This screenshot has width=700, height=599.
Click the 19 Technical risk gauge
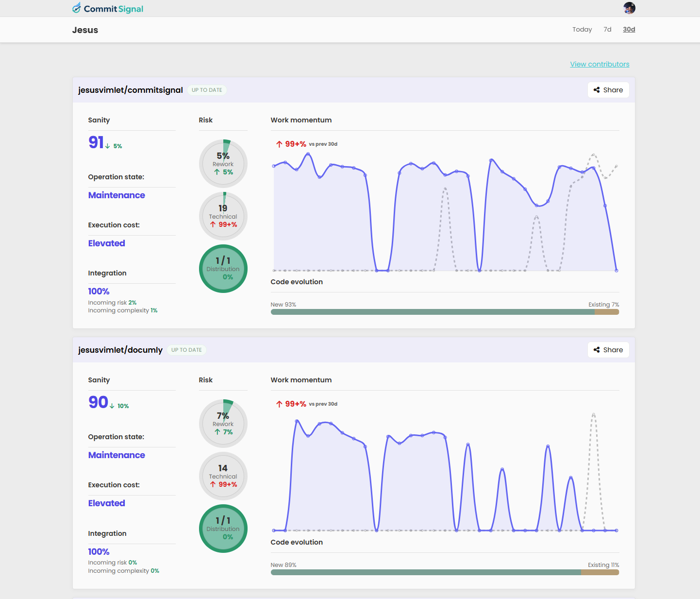(223, 216)
